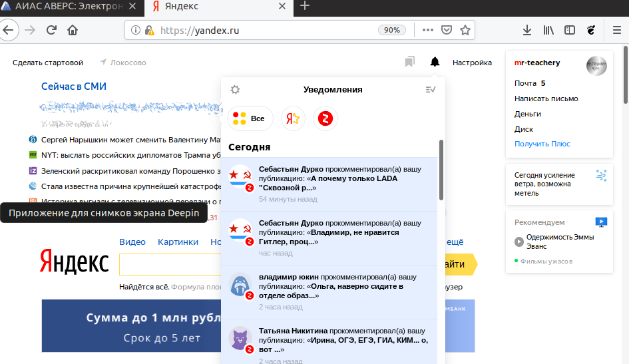Switch to the АИАС АВЕРС tab
The width and height of the screenshot is (629, 364).
pos(69,7)
